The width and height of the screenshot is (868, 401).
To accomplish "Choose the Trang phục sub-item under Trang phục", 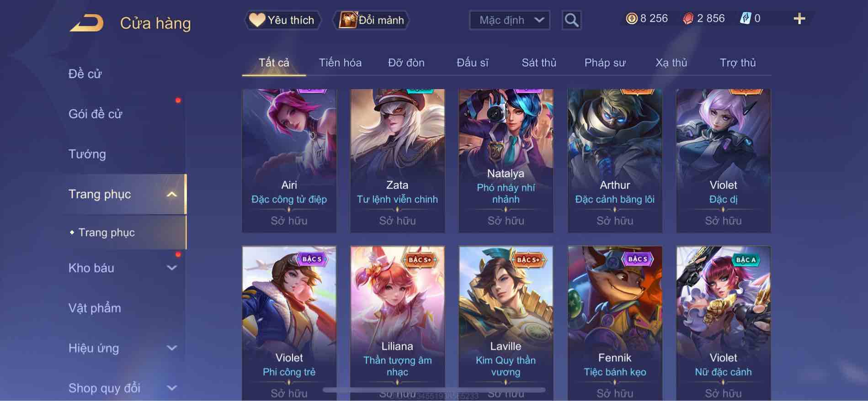I will point(106,232).
